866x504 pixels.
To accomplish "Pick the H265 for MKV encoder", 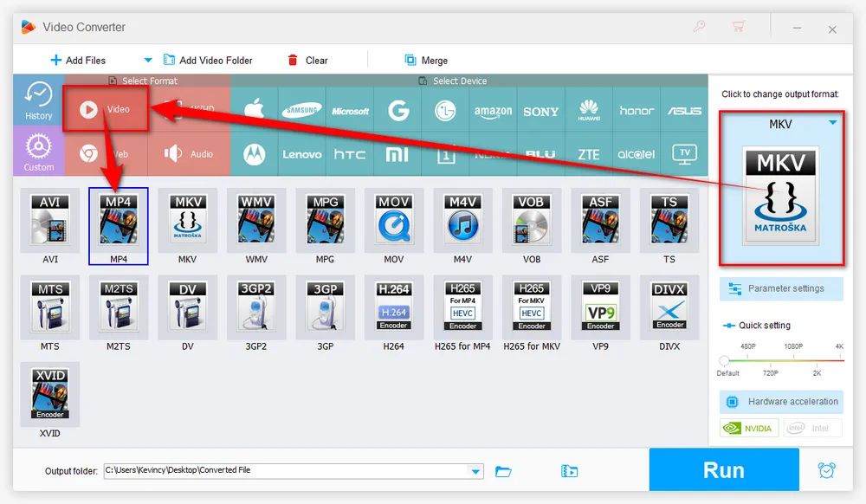I will (532, 303).
